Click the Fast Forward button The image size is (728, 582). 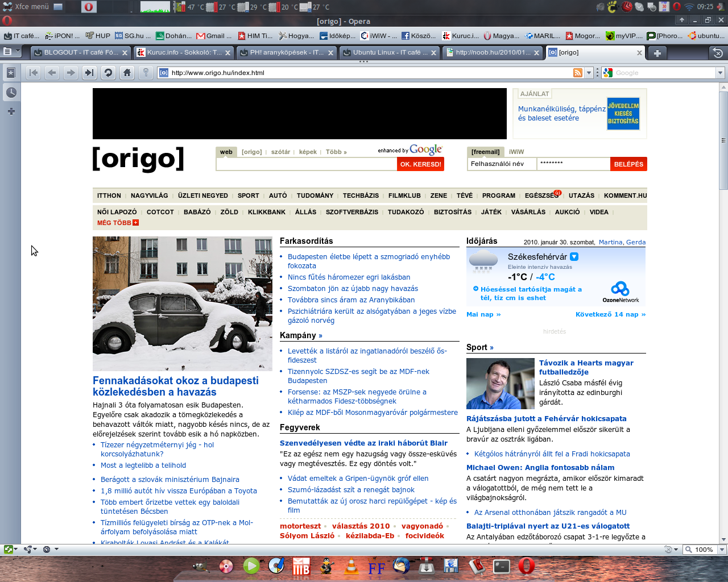(89, 73)
